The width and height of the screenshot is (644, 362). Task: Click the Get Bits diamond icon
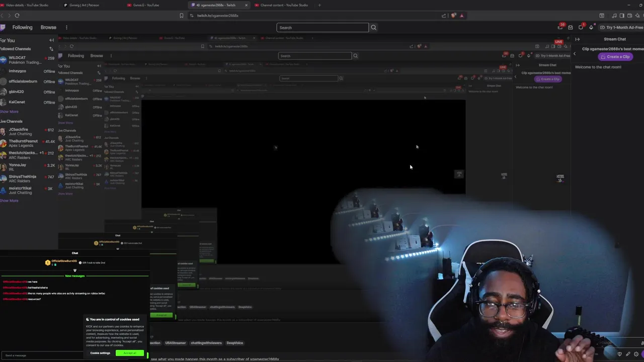[591, 27]
